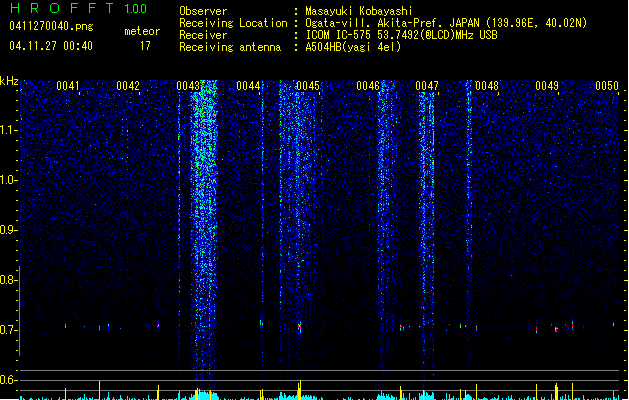Screen dimensions: 629x400
Task: Click the 0043 time marker
Action: (x=188, y=86)
